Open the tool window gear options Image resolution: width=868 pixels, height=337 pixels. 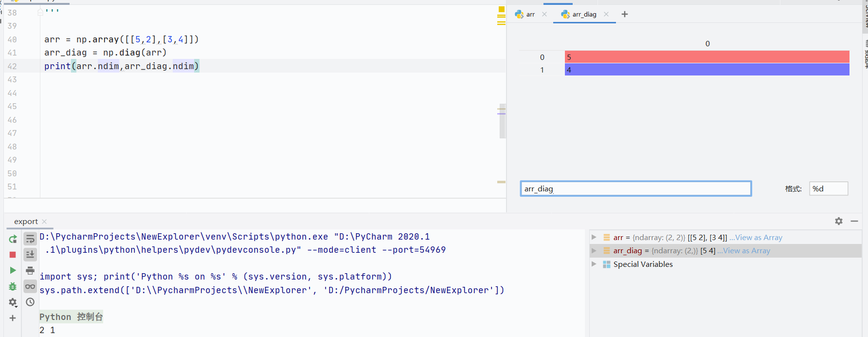tap(839, 221)
